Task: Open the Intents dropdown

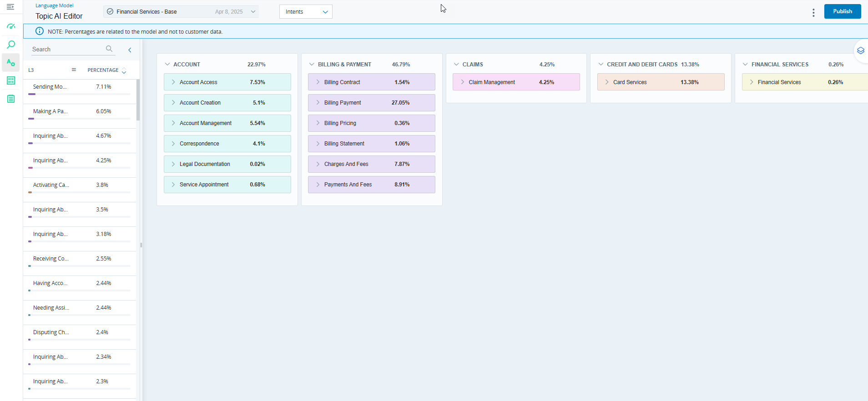Action: 306,11
